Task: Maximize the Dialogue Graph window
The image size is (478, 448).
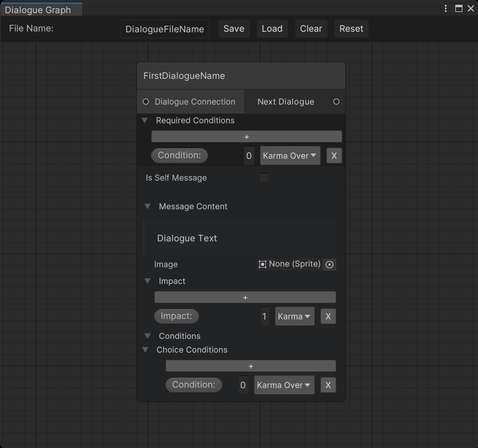Action: point(459,8)
